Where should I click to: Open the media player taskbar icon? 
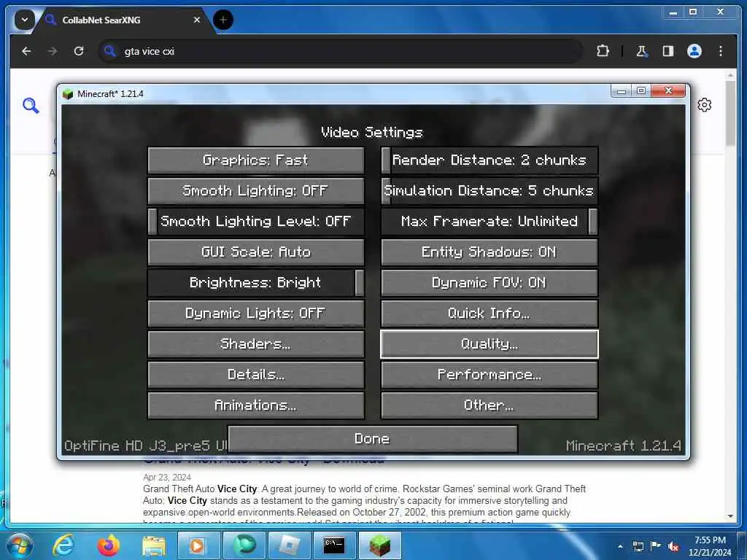point(198,545)
